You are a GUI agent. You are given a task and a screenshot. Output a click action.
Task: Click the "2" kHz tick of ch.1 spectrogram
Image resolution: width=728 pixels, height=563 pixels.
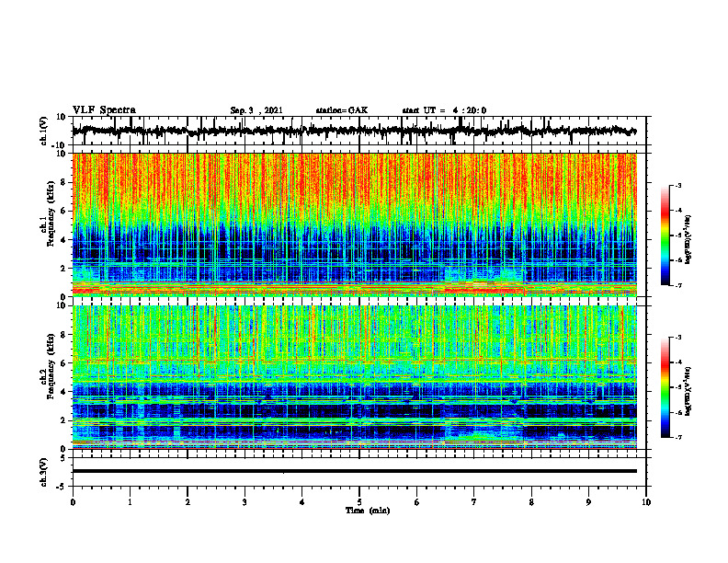pos(63,269)
